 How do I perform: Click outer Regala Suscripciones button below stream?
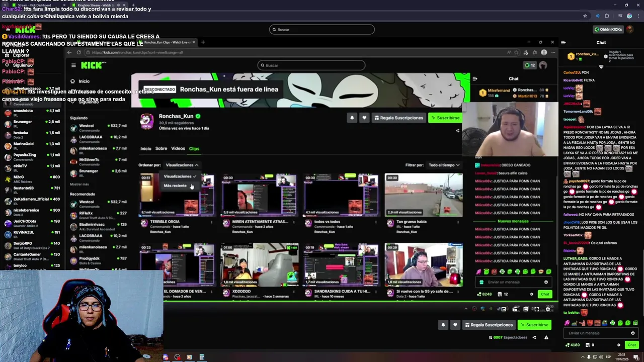pos(489,325)
